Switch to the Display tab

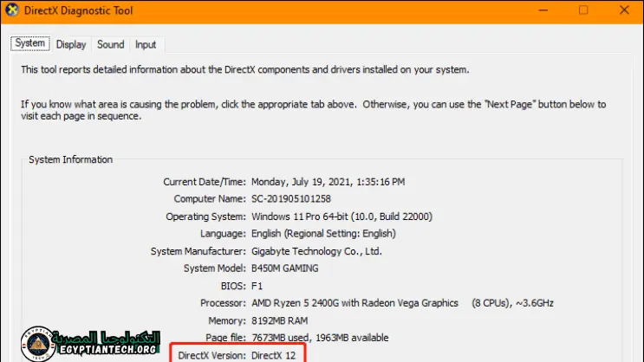coord(71,44)
